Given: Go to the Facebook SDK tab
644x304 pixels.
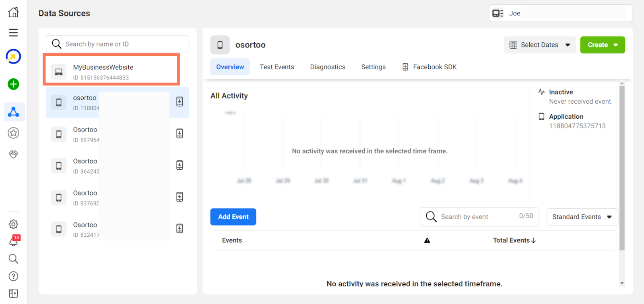Looking at the screenshot, I should 429,67.
